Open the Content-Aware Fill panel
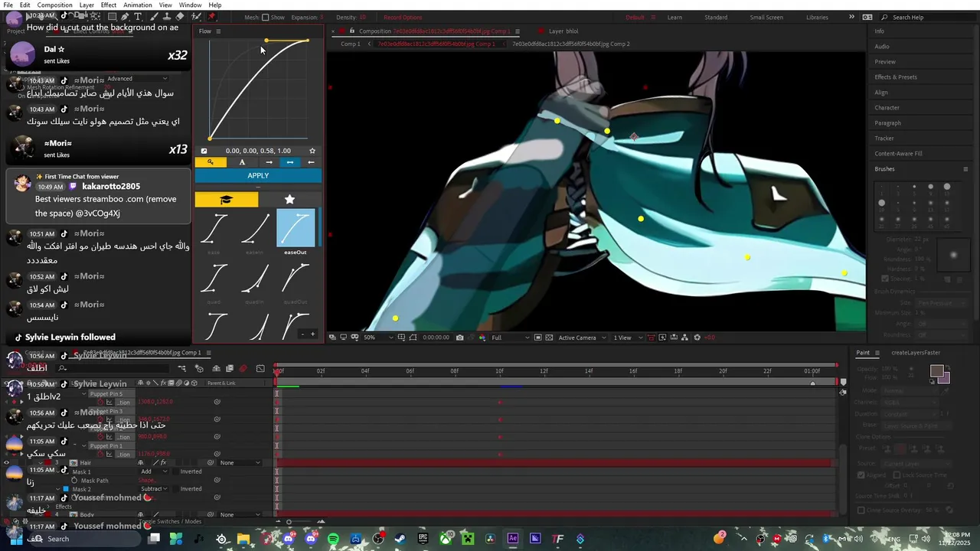 [898, 154]
